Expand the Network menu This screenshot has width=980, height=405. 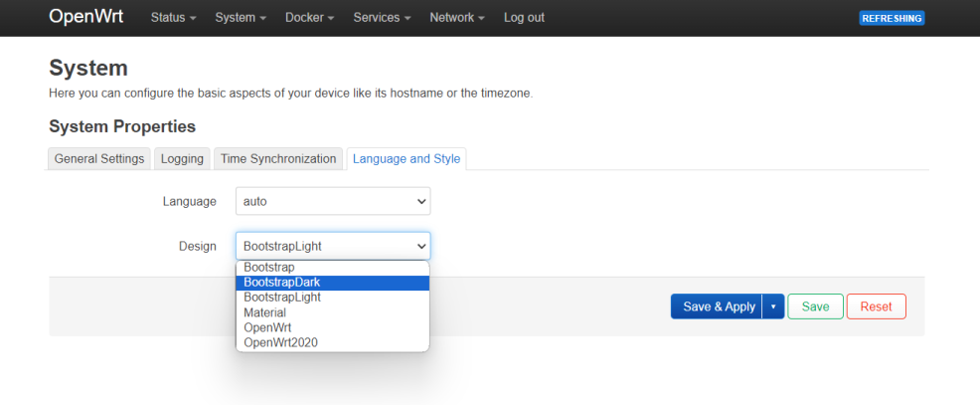[457, 18]
